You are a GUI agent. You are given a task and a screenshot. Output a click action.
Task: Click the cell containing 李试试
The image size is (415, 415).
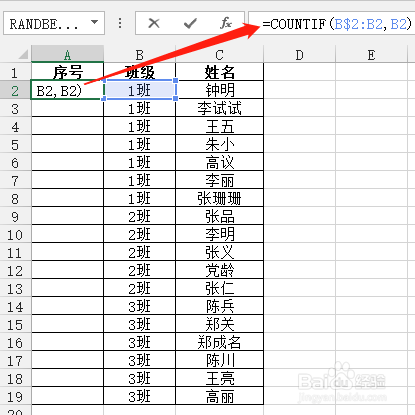[219, 108]
